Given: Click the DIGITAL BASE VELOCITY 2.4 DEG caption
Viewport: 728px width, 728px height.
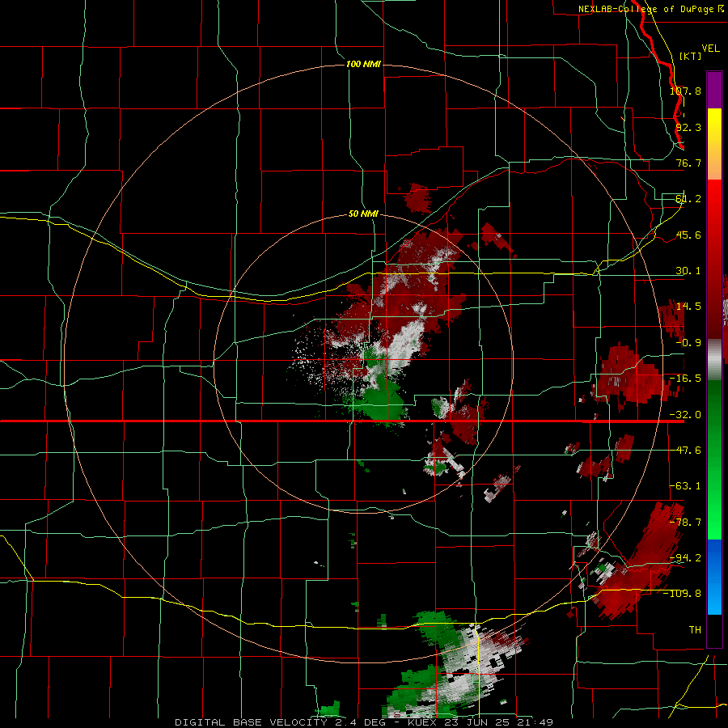Looking at the screenshot, I should click(x=280, y=722).
